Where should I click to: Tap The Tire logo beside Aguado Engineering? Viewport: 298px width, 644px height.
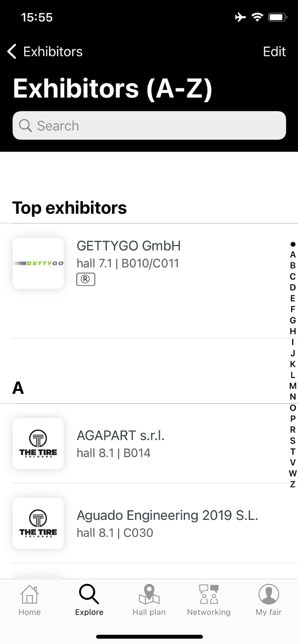[38, 523]
